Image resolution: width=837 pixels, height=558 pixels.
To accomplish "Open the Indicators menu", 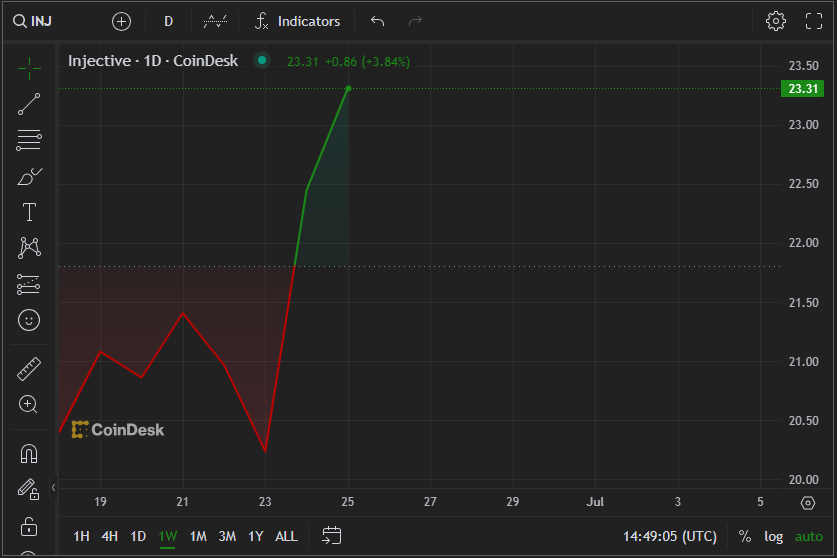I will pyautogui.click(x=297, y=21).
